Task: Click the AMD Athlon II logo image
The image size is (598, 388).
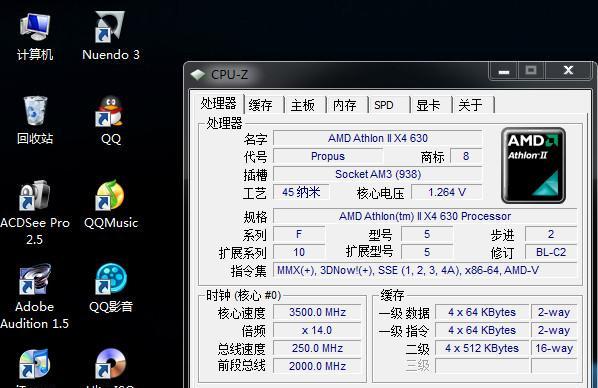Action: [533, 166]
